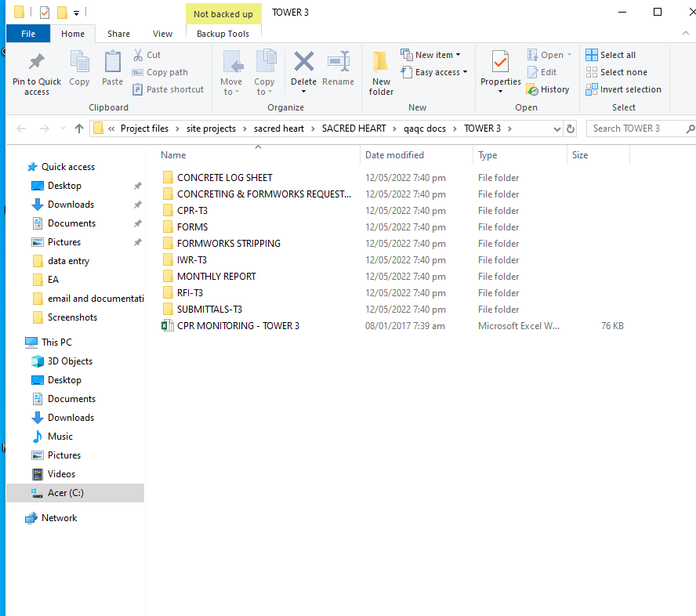Click 'site projects' in breadcrumb path
This screenshot has height=616, width=696.
tap(211, 129)
